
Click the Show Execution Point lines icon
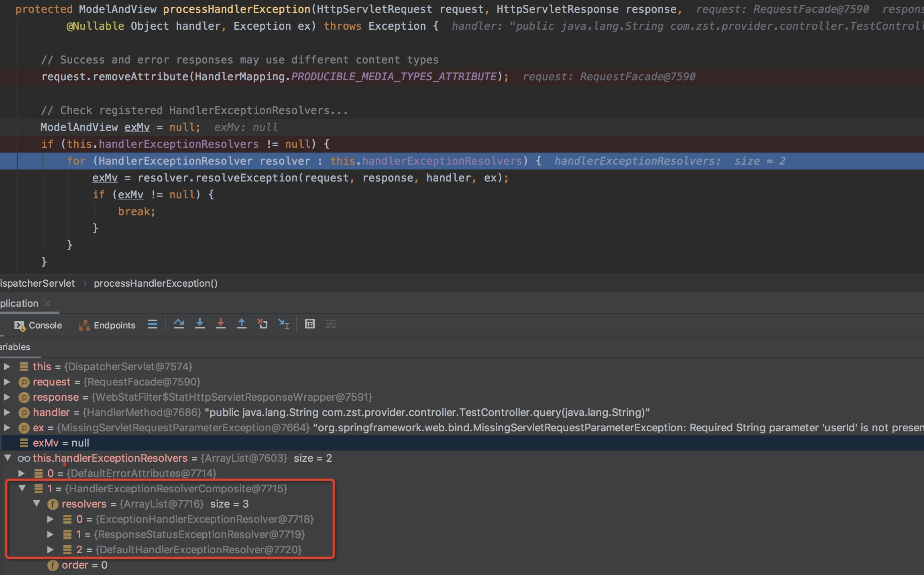[153, 324]
